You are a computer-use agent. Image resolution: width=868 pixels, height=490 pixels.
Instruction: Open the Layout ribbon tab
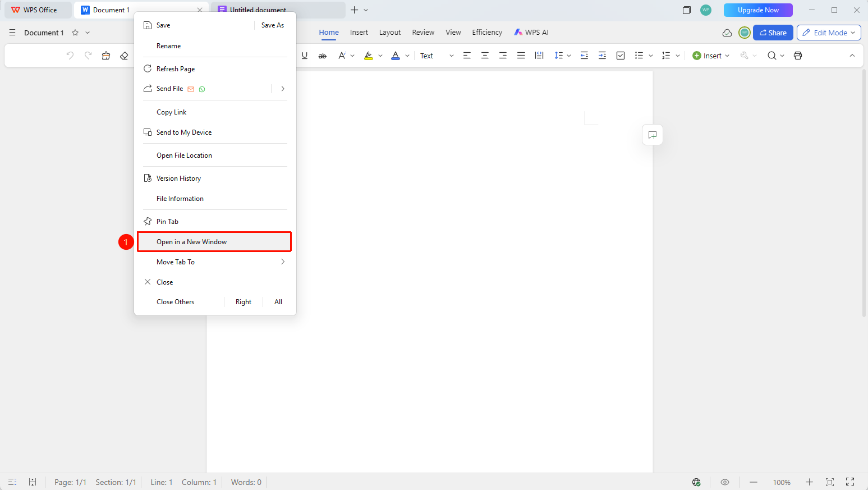coord(390,33)
